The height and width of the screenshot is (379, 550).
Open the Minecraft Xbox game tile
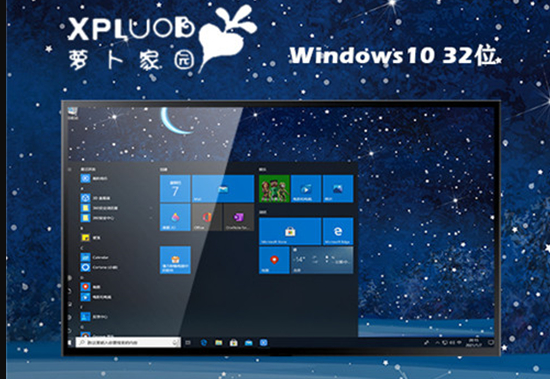(x=274, y=189)
